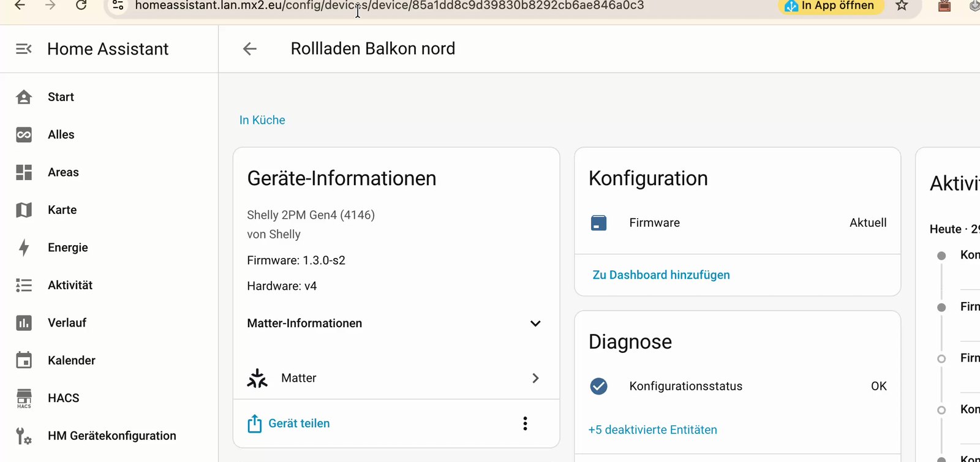The height and width of the screenshot is (462, 980).
Task: Collapse the Home Assistant sidebar menu icon
Action: point(24,49)
